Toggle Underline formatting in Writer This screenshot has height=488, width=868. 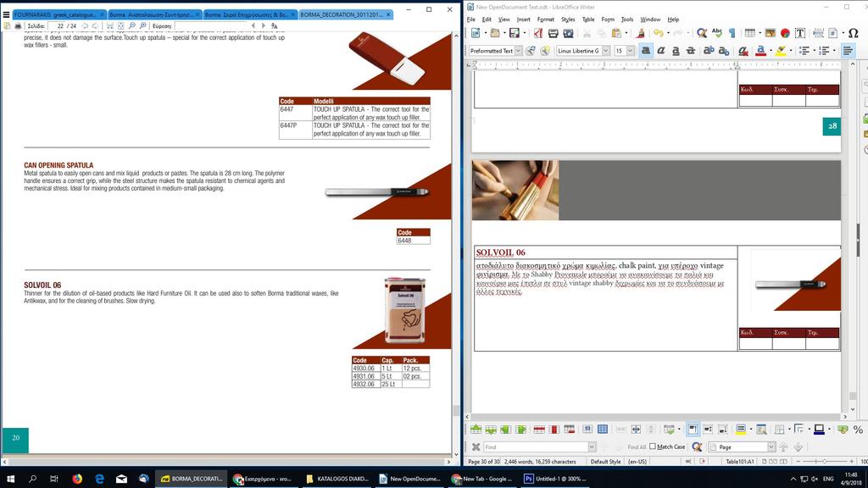(x=676, y=51)
